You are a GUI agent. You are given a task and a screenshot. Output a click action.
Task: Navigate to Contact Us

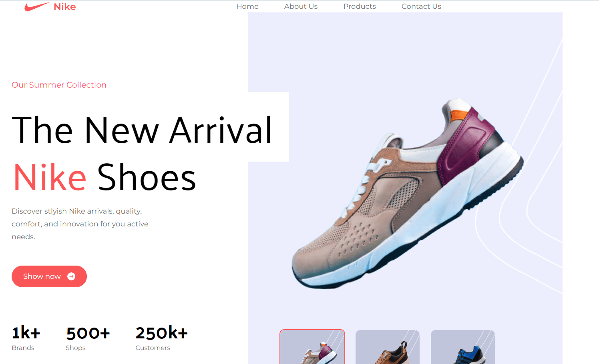(x=421, y=6)
